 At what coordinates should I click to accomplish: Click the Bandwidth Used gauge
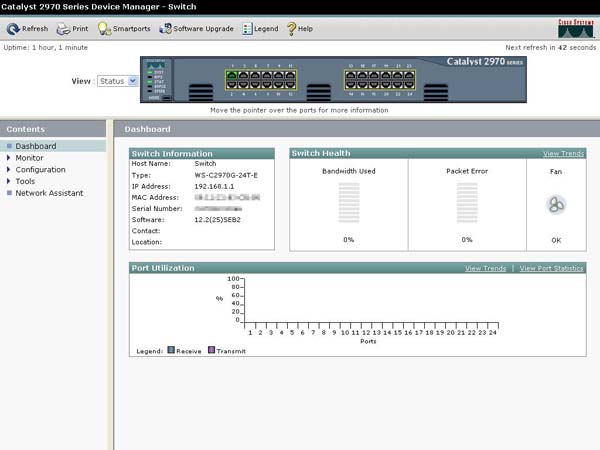(x=349, y=203)
